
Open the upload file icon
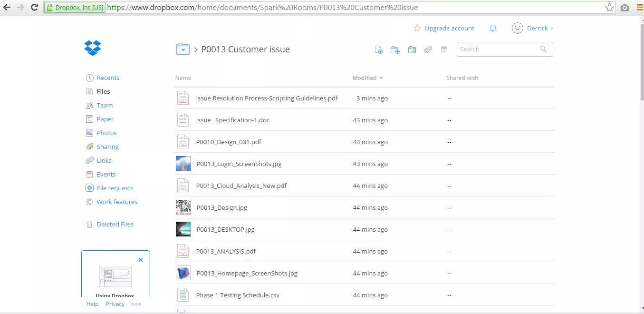tap(378, 49)
